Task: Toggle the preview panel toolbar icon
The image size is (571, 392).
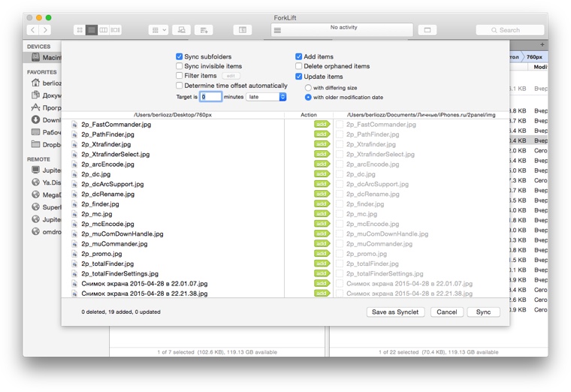Action: pyautogui.click(x=243, y=30)
